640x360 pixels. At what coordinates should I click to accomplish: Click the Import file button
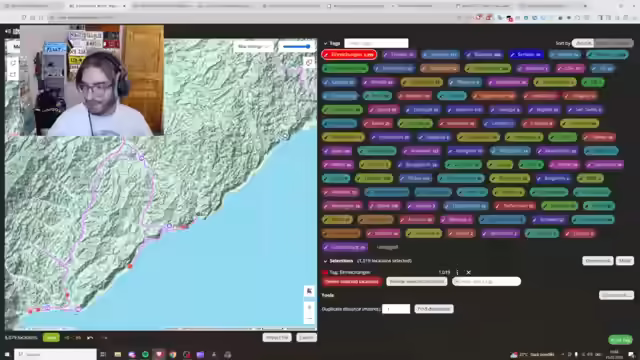click(277, 338)
